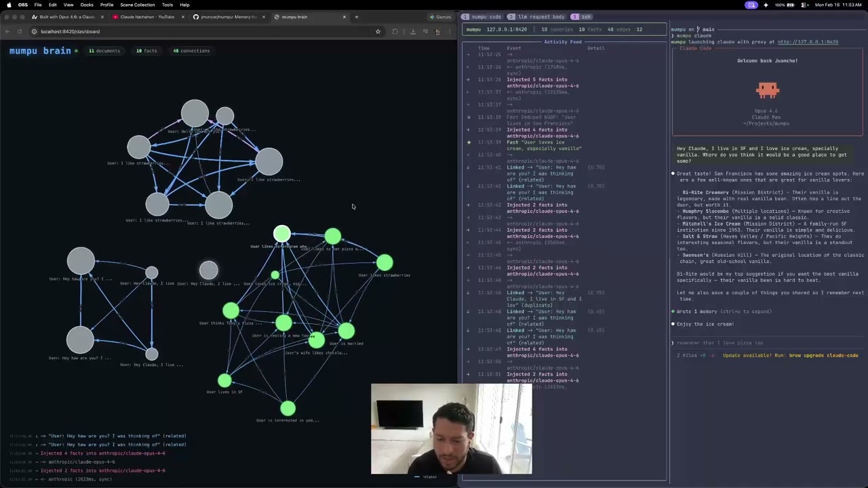Open a new browser tab
The image size is (868, 488).
tap(357, 17)
